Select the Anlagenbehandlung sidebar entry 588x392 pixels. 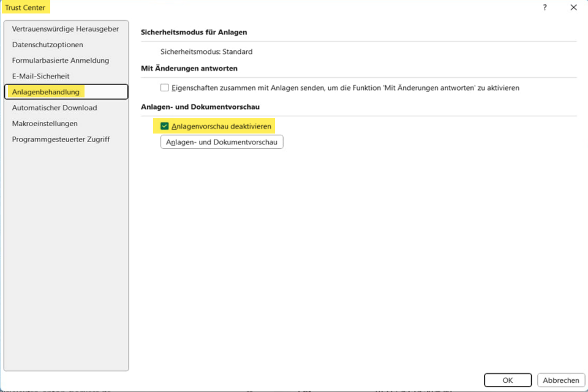pos(46,92)
